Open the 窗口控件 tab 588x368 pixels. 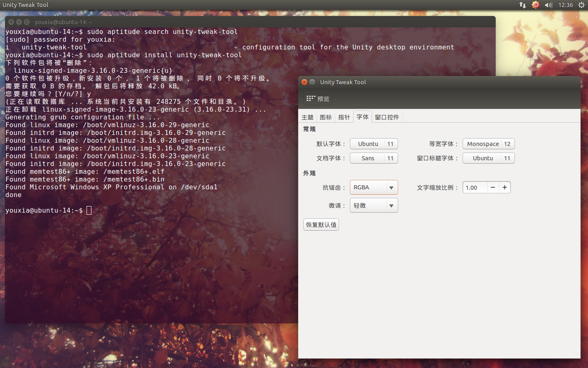click(x=387, y=117)
